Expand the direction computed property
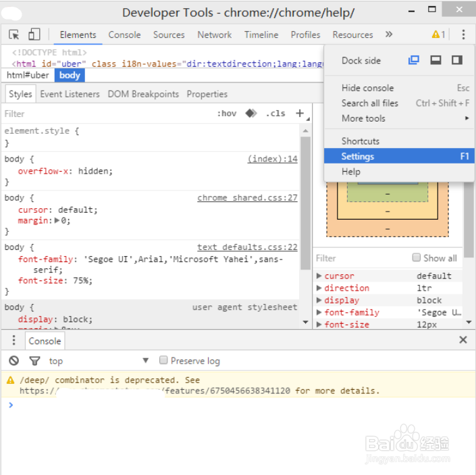 point(319,288)
